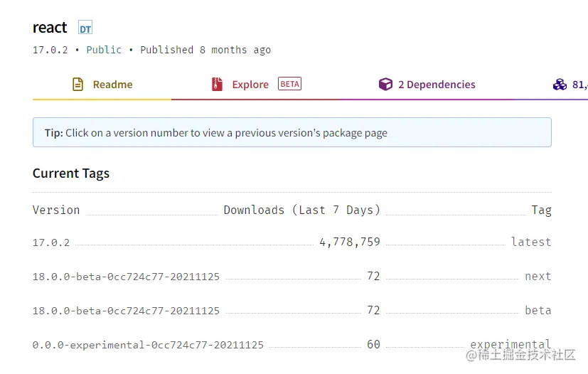The width and height of the screenshot is (588, 374).
Task: Click the Public label under the title
Action: [x=104, y=50]
